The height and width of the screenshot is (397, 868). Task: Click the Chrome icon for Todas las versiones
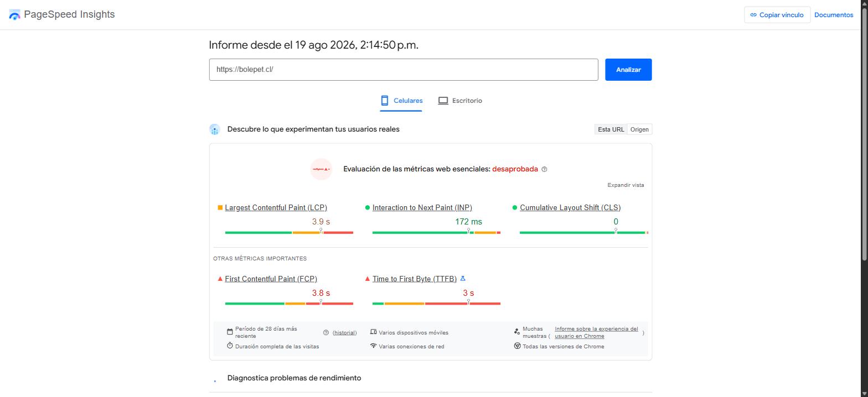pyautogui.click(x=517, y=346)
